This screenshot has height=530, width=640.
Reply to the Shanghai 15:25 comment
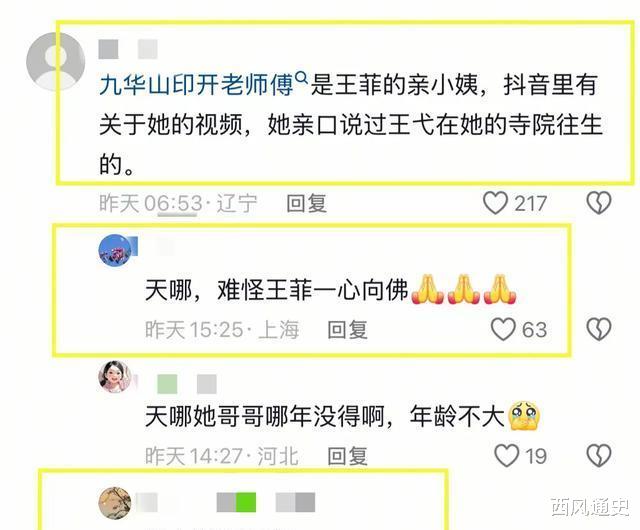tap(347, 330)
